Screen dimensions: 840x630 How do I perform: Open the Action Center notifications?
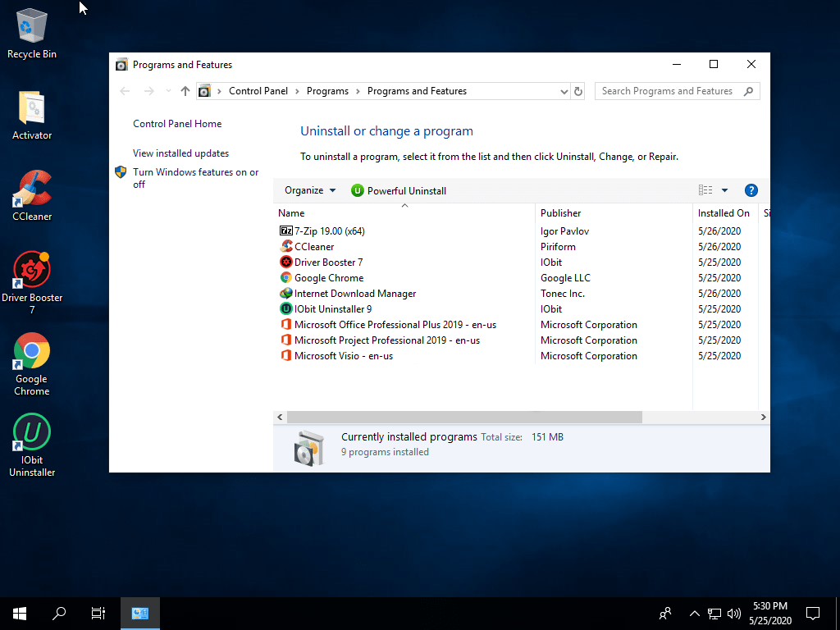[813, 614]
